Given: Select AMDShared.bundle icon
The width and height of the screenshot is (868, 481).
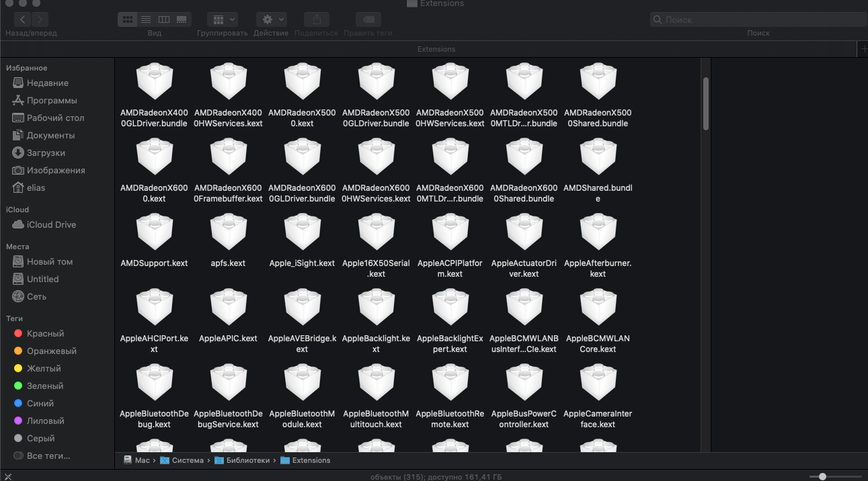Looking at the screenshot, I should click(x=598, y=157).
